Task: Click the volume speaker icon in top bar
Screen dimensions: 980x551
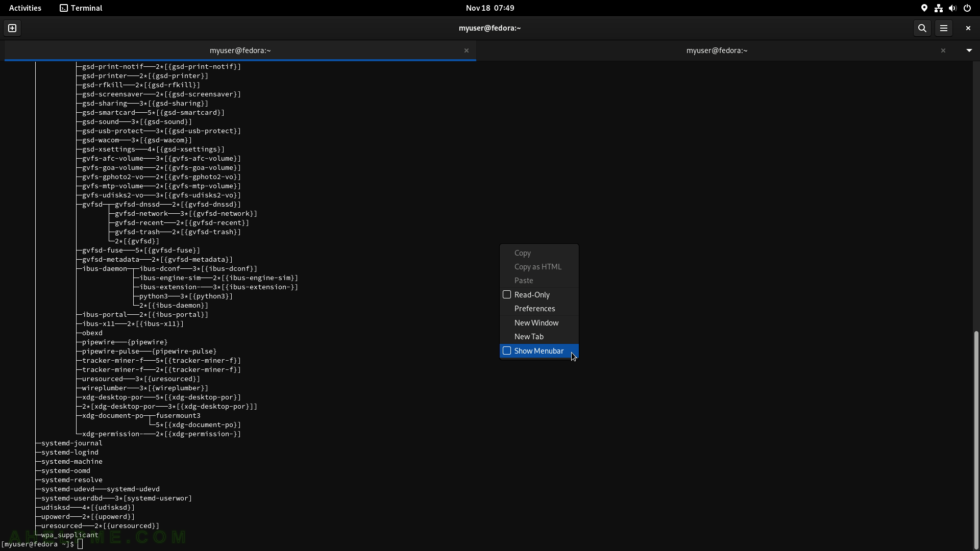Action: click(x=952, y=8)
